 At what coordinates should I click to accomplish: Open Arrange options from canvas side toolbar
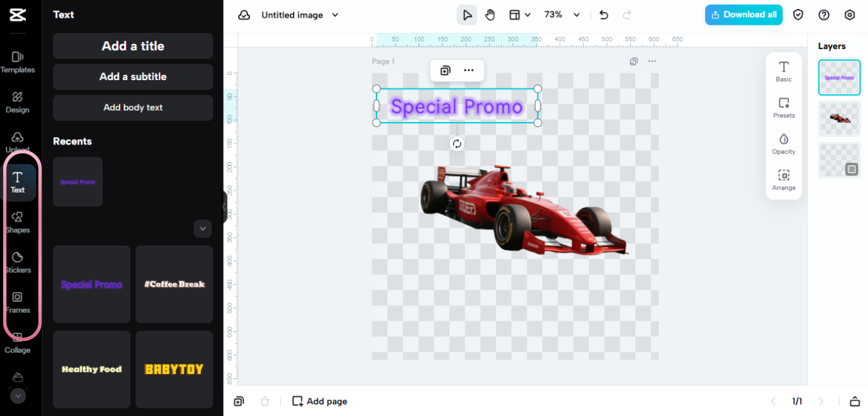click(x=783, y=179)
